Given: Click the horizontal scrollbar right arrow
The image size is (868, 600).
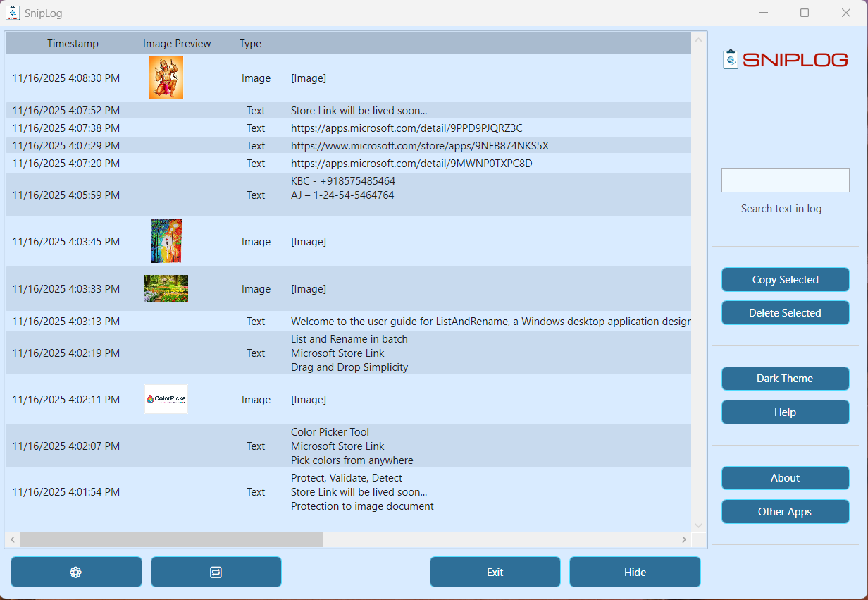Looking at the screenshot, I should point(684,539).
